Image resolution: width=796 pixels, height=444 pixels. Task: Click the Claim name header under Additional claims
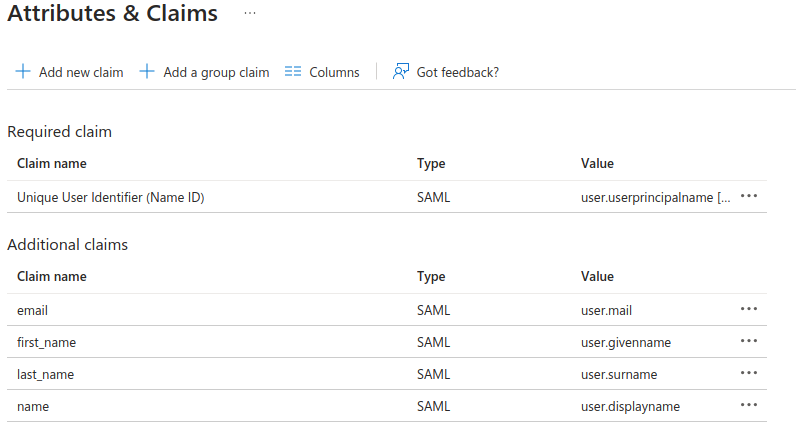point(52,276)
